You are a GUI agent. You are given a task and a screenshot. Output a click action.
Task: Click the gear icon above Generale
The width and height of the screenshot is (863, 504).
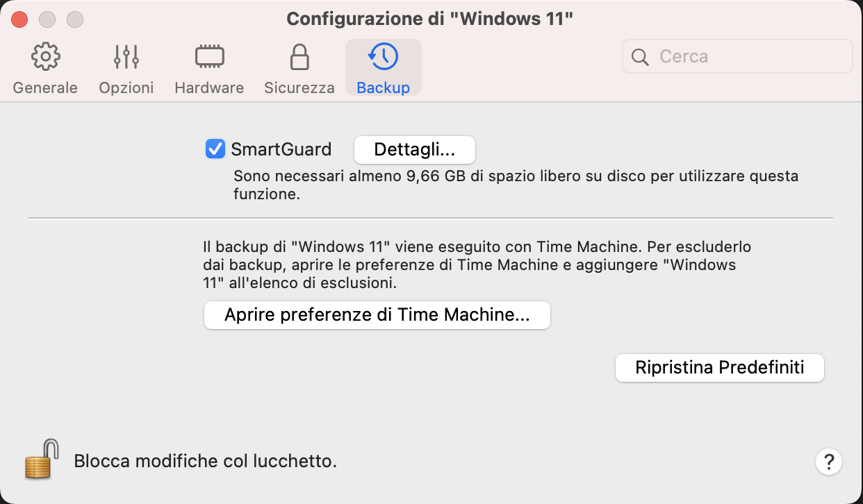pyautogui.click(x=46, y=57)
